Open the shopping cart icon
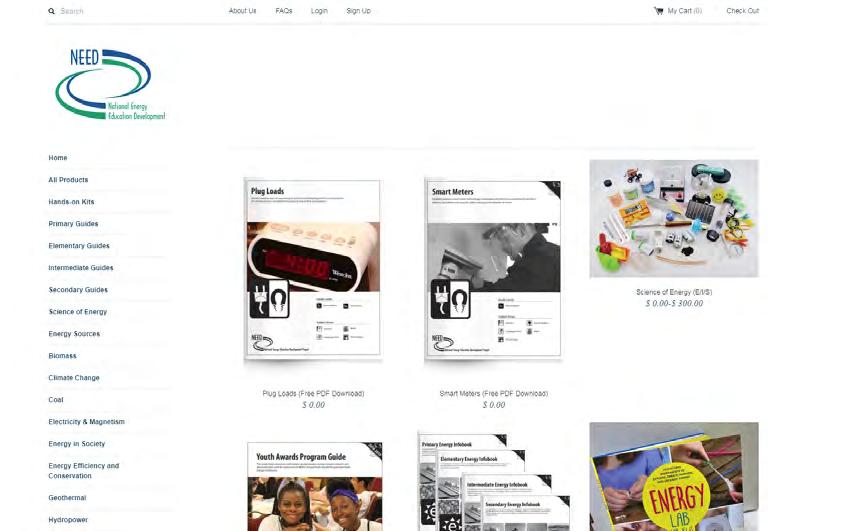 tap(658, 11)
